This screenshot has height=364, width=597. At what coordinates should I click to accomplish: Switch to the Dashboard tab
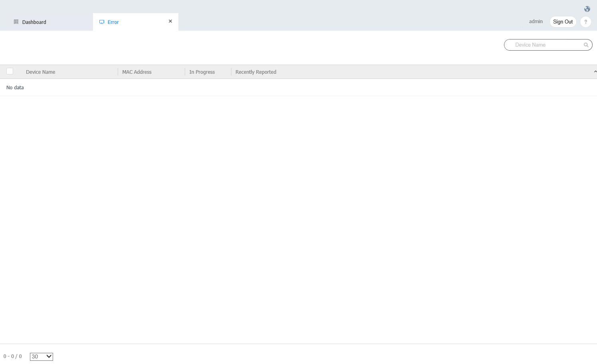pyautogui.click(x=34, y=22)
